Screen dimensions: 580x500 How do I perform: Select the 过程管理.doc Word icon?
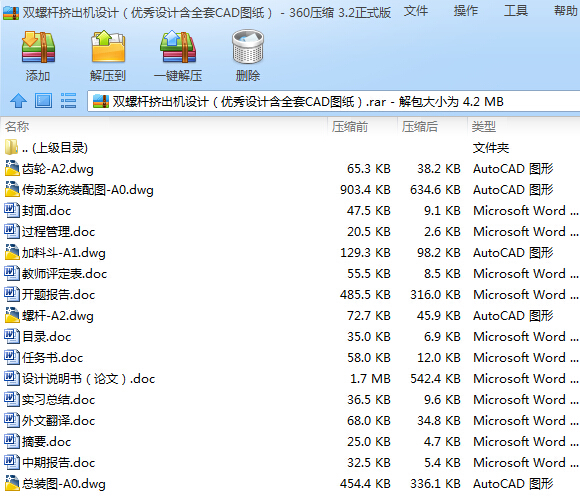12,231
